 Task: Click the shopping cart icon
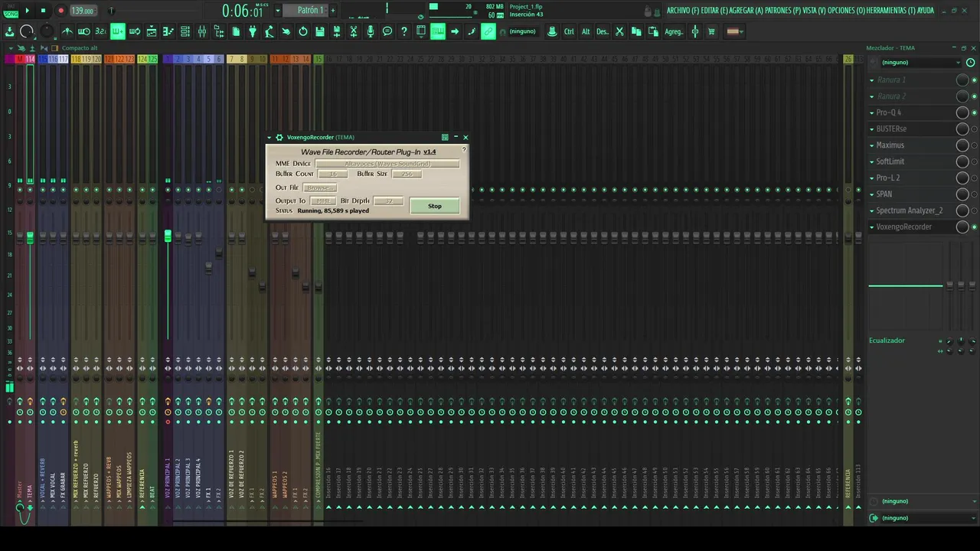pyautogui.click(x=712, y=31)
